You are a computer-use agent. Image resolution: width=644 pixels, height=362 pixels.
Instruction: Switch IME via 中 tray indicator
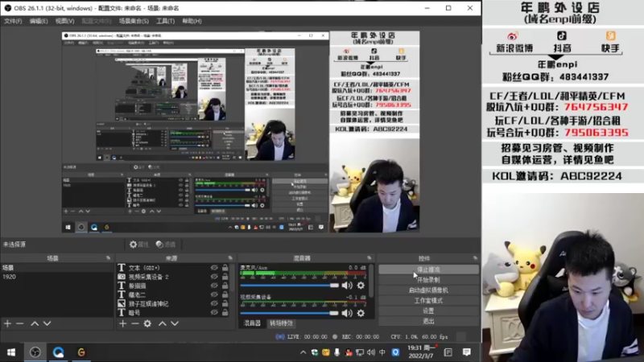click(382, 352)
